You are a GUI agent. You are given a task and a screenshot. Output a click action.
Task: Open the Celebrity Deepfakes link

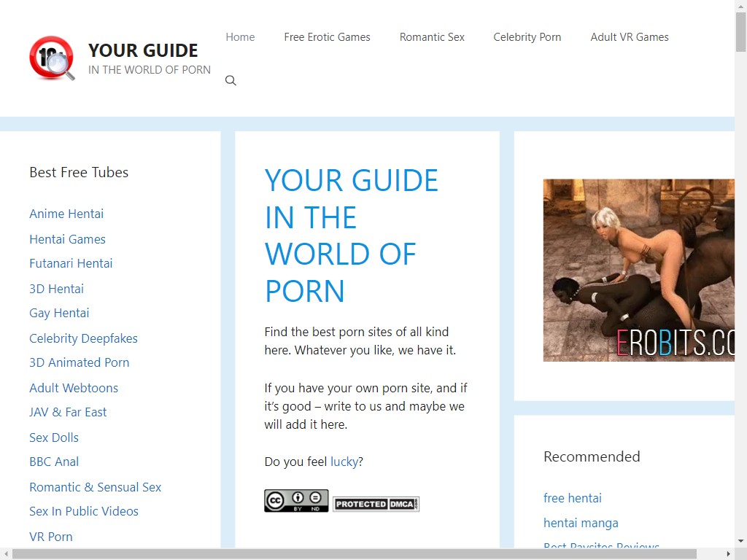83,338
